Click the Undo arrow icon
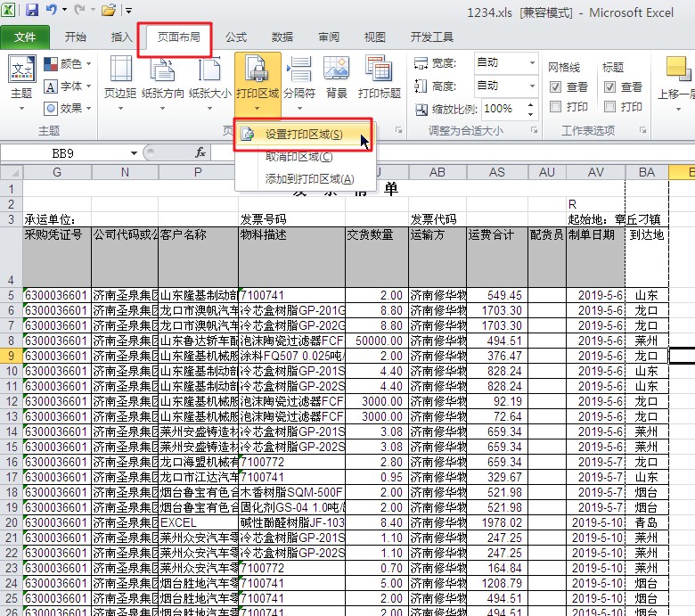695x616 pixels. point(52,9)
